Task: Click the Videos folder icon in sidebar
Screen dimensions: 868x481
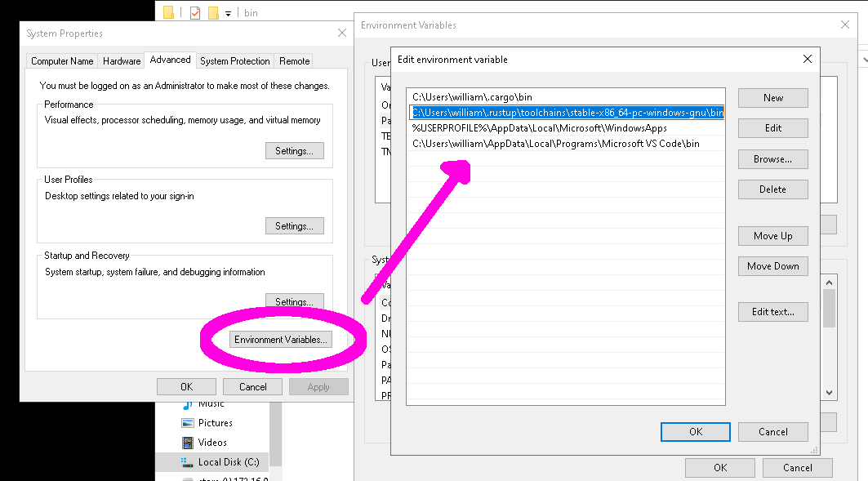Action: [187, 443]
